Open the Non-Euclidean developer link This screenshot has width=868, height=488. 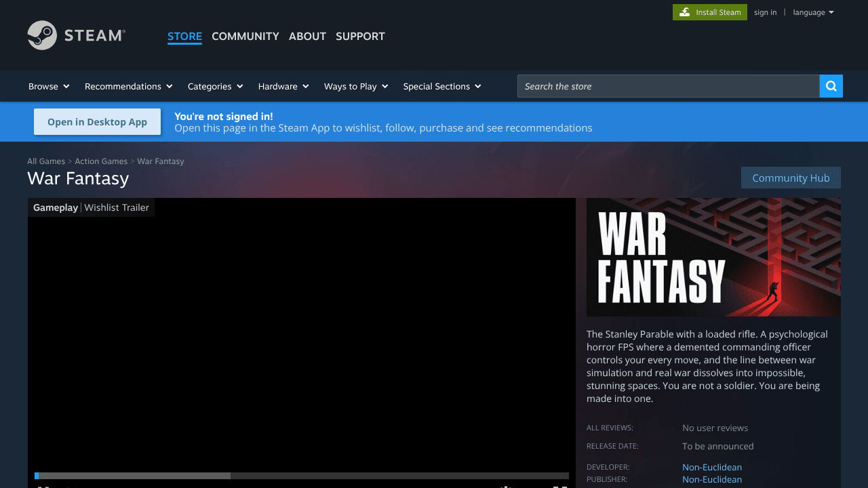[x=712, y=467]
